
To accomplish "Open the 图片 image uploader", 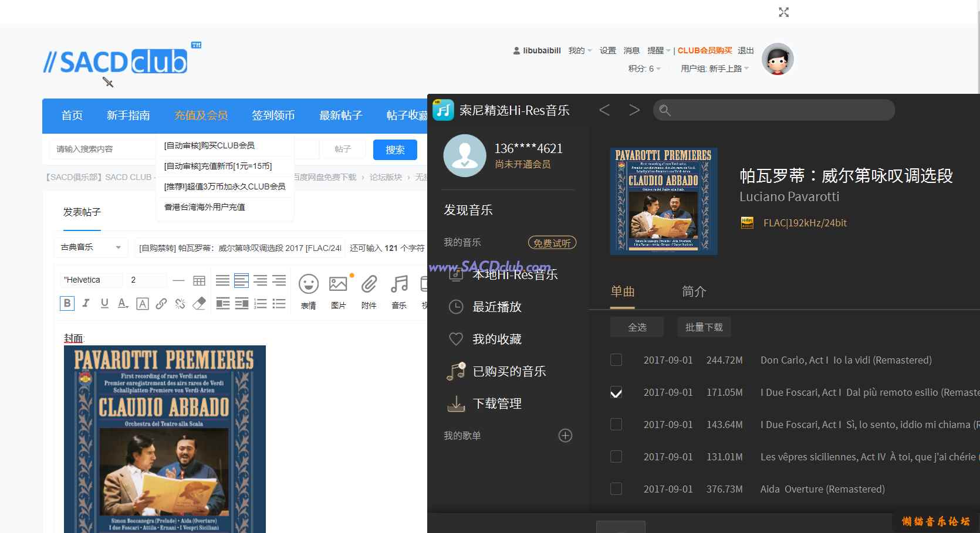I will tap(339, 291).
